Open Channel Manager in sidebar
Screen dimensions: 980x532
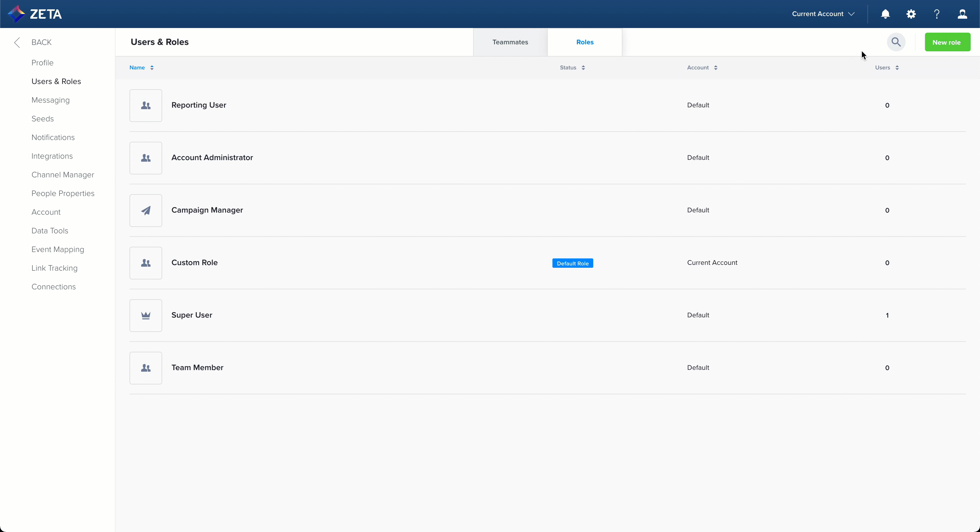63,175
